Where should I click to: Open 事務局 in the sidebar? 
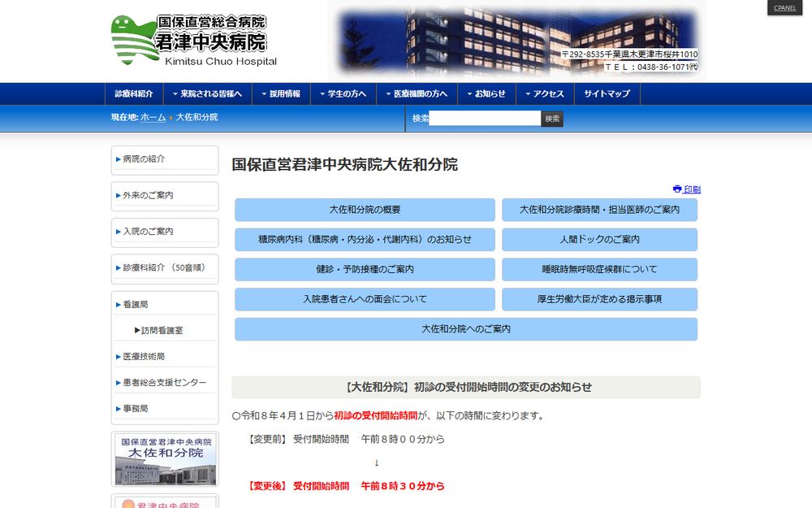click(165, 409)
